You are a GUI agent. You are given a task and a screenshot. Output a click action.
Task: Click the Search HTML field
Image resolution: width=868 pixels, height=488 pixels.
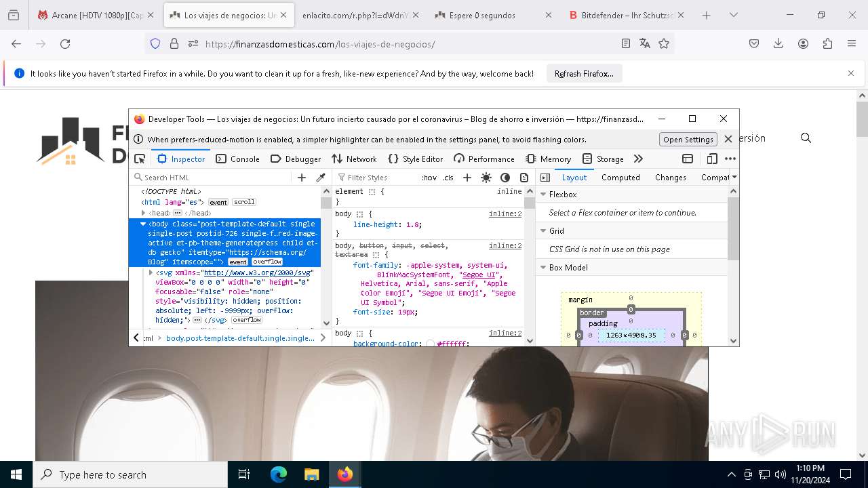click(212, 178)
